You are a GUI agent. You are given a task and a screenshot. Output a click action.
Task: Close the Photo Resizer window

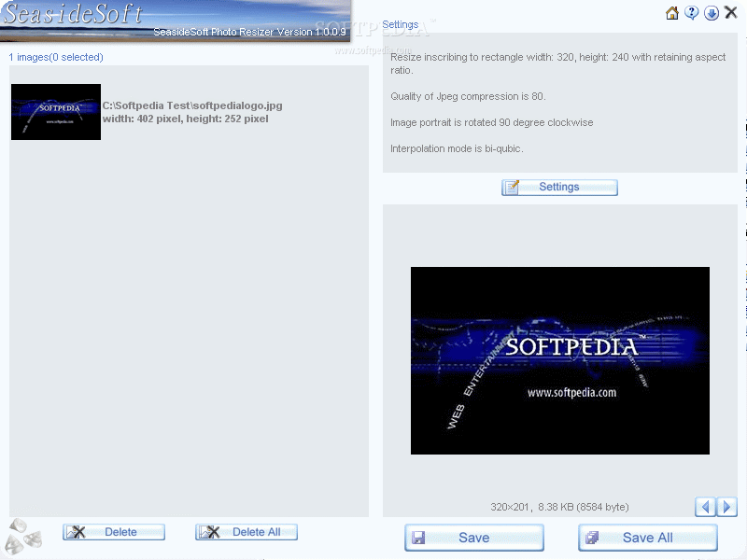pos(731,12)
